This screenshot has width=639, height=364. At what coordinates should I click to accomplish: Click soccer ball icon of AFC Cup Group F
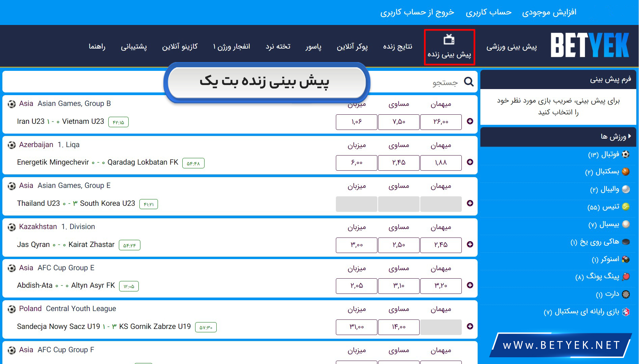click(12, 350)
